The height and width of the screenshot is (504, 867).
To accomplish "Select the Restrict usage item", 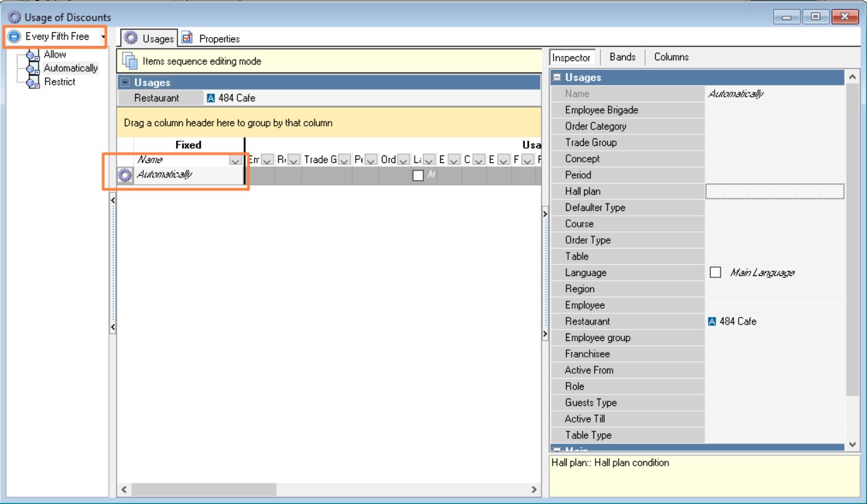I will tap(60, 81).
